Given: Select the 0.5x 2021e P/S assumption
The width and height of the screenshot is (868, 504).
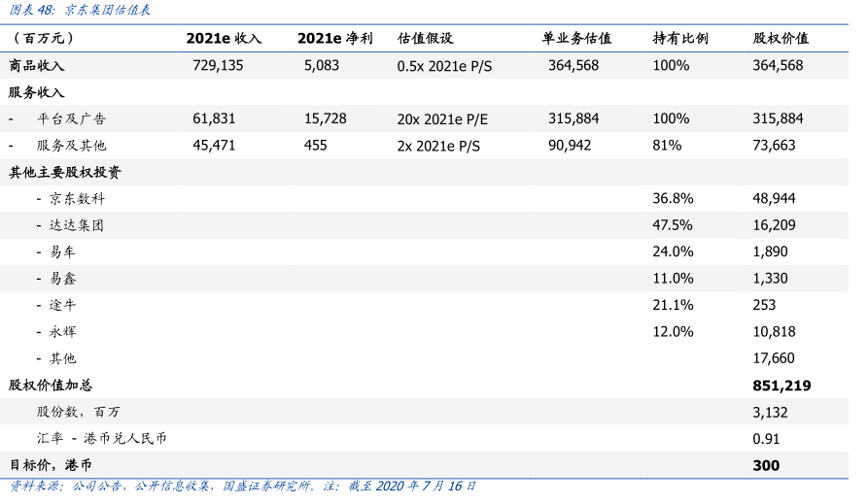Looking at the screenshot, I should click(x=444, y=66).
